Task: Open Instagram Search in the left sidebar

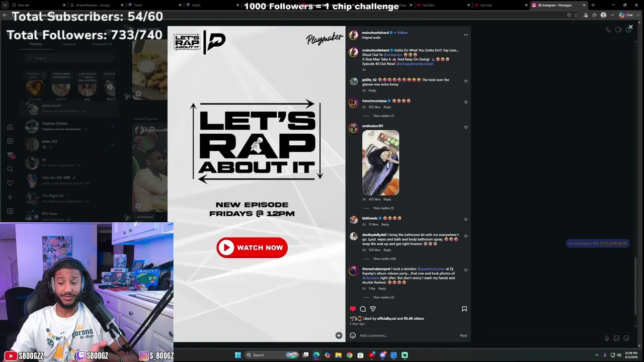Action: pos(10,169)
